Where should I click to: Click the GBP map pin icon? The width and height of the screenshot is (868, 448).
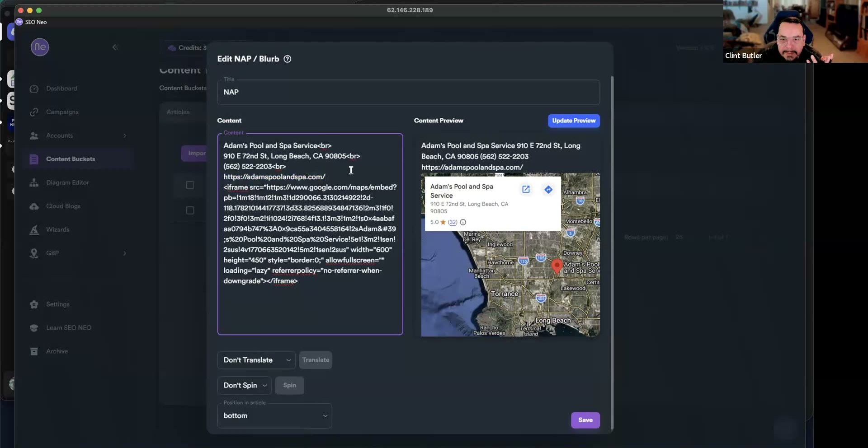point(34,253)
